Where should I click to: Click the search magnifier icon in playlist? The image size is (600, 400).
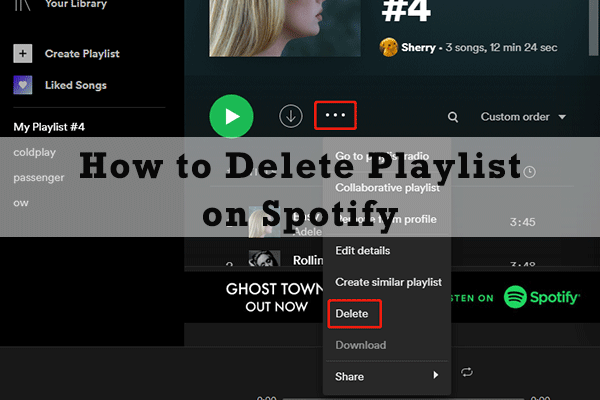(x=453, y=117)
